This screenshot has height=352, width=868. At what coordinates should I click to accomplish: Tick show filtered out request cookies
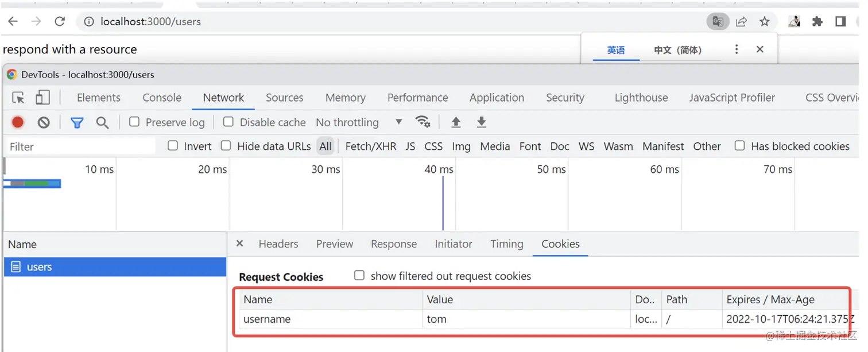[x=359, y=276]
